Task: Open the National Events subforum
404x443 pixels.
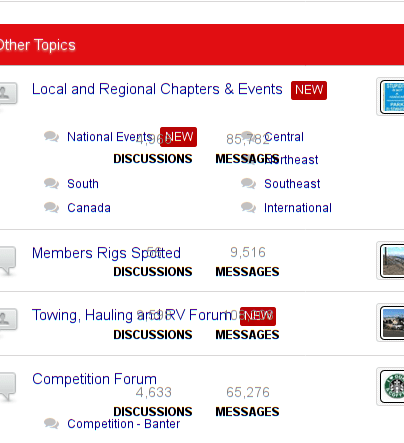Action: 110,137
